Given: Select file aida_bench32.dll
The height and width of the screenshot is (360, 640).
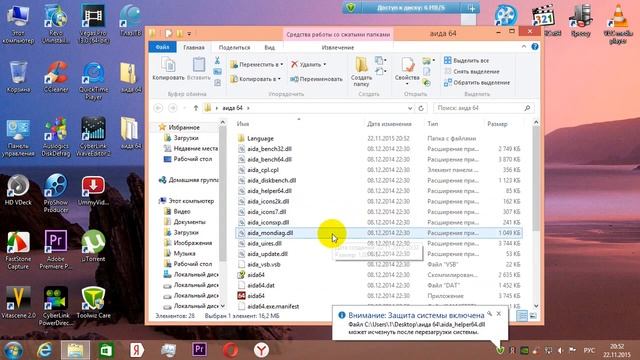Looking at the screenshot, I should [269, 149].
